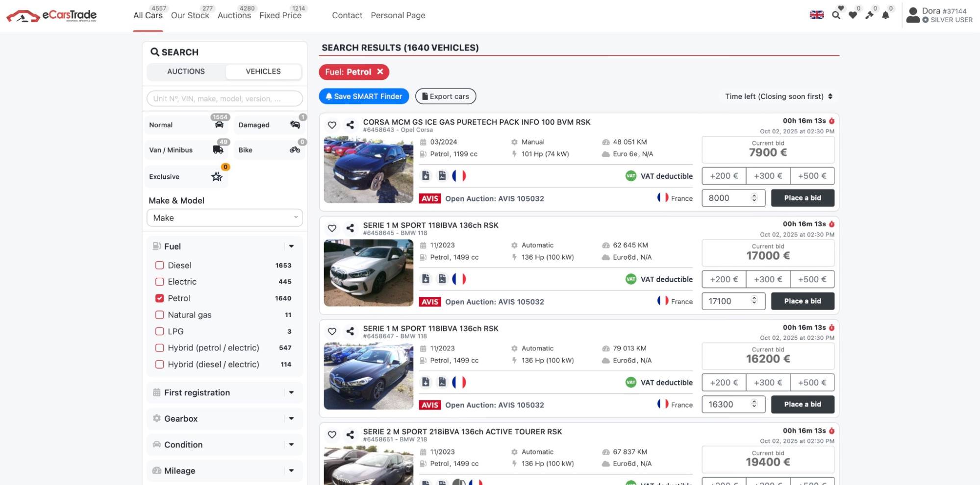Open the notifications bell icon
Viewport: 980px width, 485px height.
[x=885, y=15]
